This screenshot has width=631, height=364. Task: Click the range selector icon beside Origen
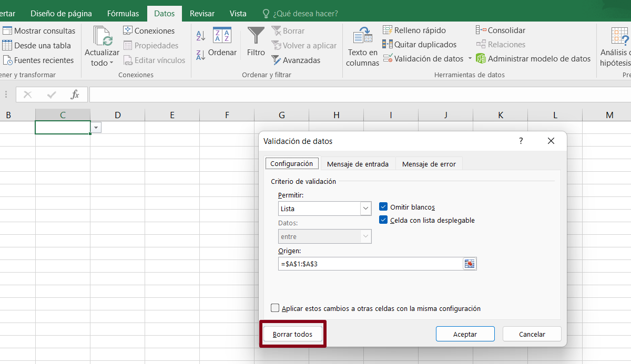tap(469, 264)
